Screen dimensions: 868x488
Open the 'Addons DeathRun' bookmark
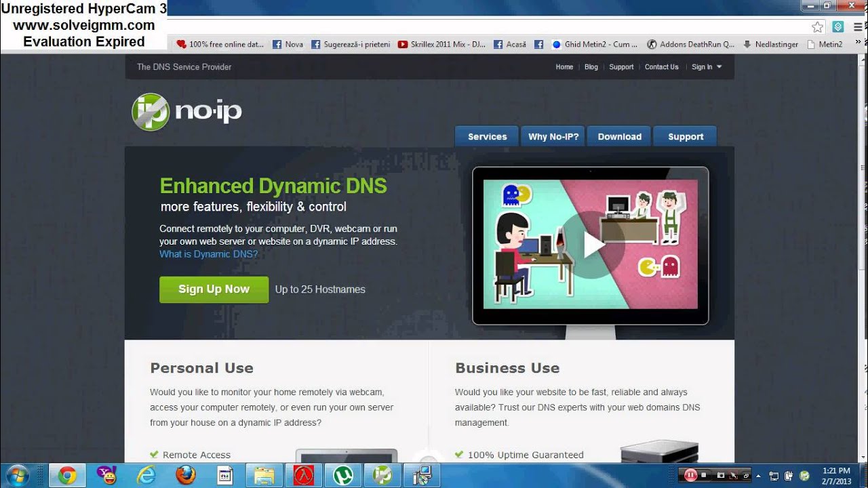[x=690, y=44]
